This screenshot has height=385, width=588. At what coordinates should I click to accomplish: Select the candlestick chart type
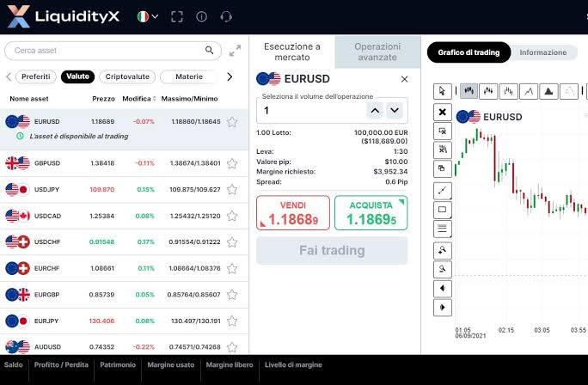tap(469, 91)
